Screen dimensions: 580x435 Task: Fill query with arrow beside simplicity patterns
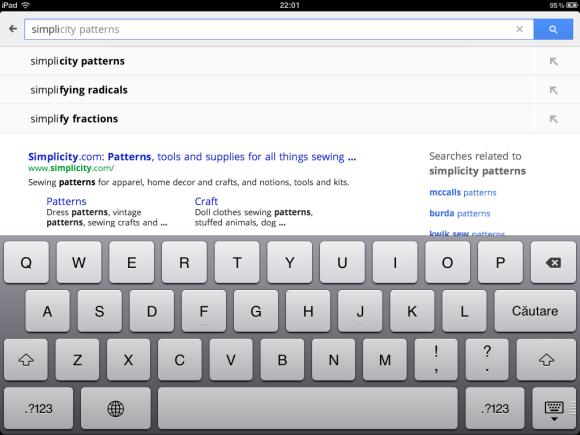pyautogui.click(x=553, y=61)
